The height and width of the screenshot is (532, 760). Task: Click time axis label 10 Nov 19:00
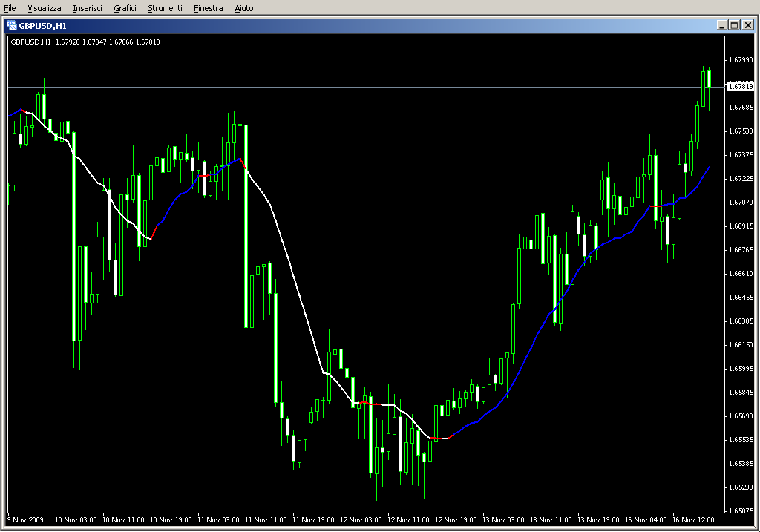171,520
